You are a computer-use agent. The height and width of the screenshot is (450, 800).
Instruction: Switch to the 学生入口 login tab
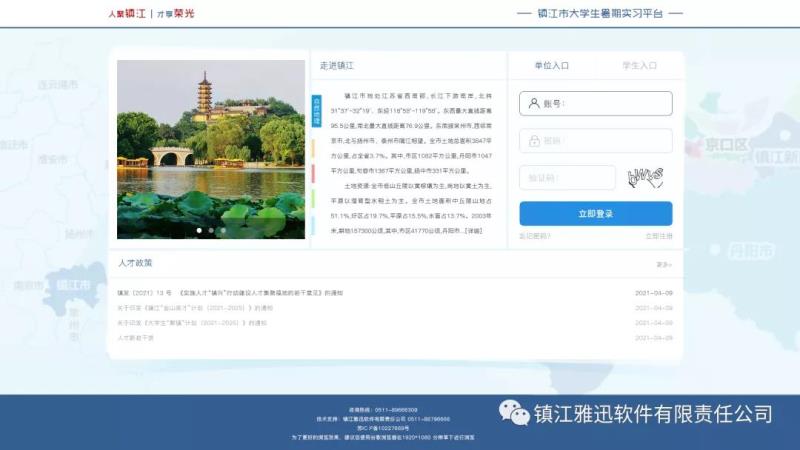(639, 65)
